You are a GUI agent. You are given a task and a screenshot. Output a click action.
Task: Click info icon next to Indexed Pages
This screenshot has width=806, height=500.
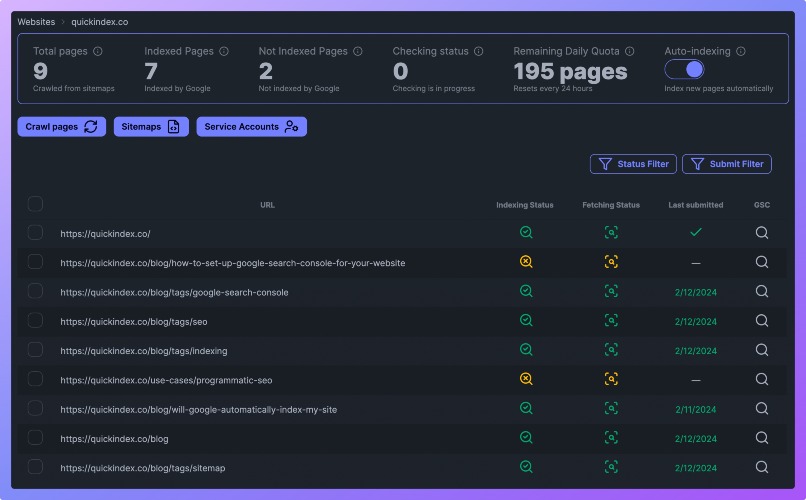(x=224, y=51)
